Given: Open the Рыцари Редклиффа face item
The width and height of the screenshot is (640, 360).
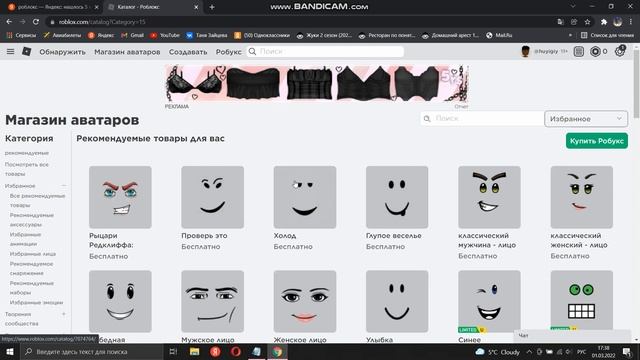Looking at the screenshot, I should coord(120,197).
